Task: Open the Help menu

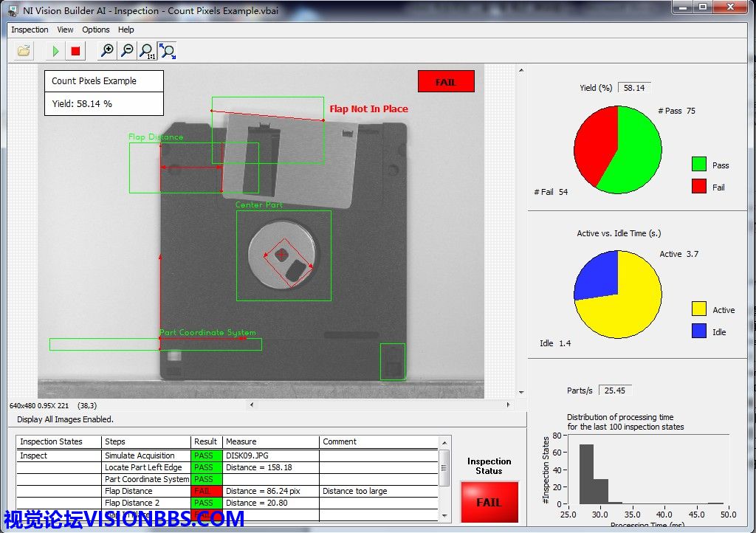Action: [x=126, y=30]
